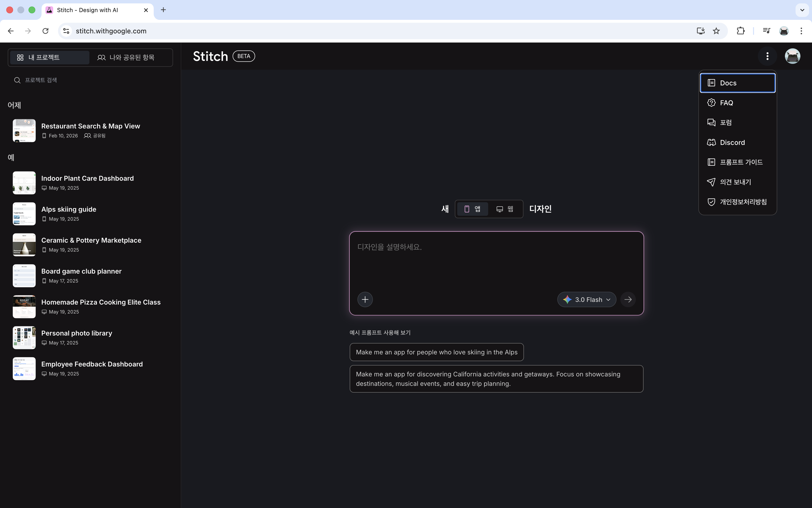
Task: Open a new browser tab
Action: [163, 10]
